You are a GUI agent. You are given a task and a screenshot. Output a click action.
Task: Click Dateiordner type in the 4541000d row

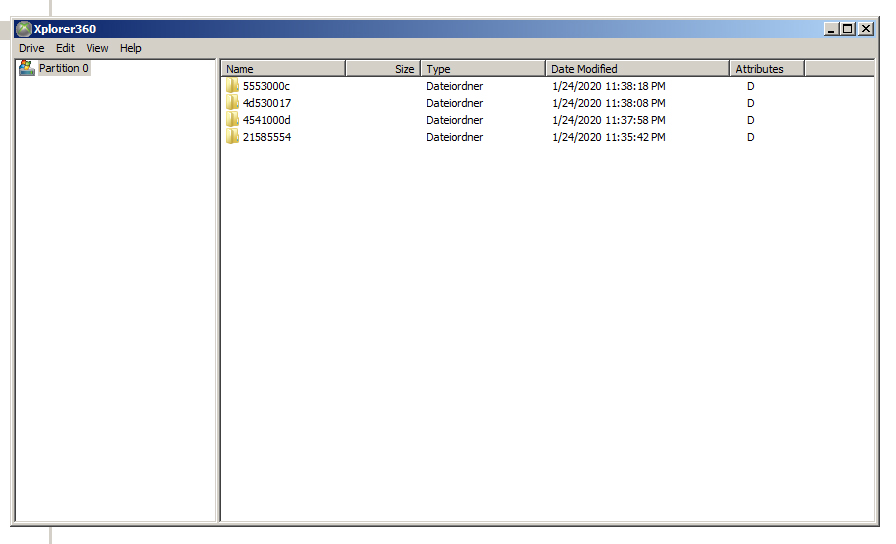pyautogui.click(x=455, y=121)
